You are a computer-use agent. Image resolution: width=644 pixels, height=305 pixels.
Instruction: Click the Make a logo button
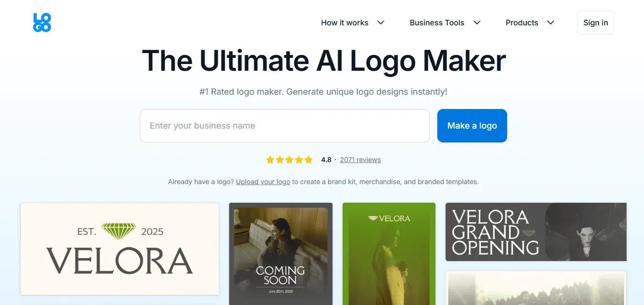click(x=472, y=125)
